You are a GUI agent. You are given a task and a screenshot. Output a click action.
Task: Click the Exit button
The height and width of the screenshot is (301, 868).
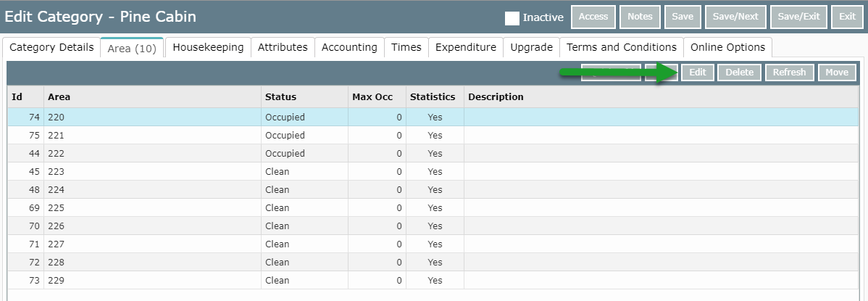coord(848,17)
